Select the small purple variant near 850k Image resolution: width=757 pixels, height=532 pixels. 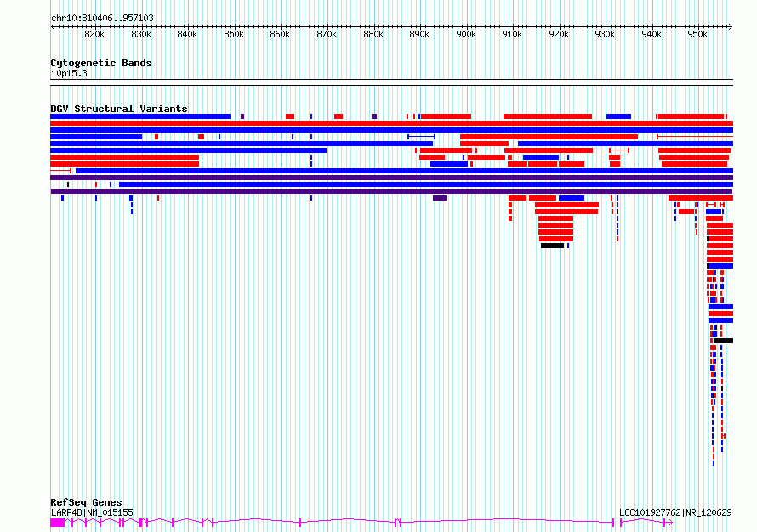[x=242, y=116]
